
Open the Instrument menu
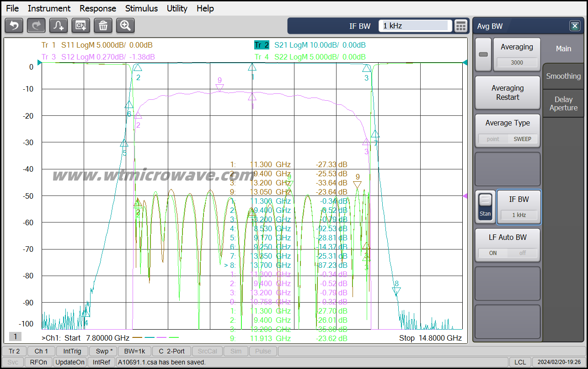click(49, 8)
